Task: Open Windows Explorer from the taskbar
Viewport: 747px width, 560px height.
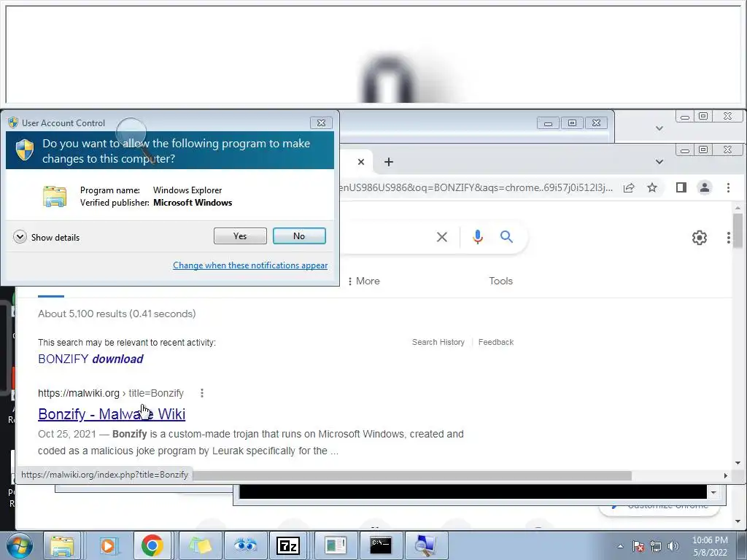Action: (62, 545)
